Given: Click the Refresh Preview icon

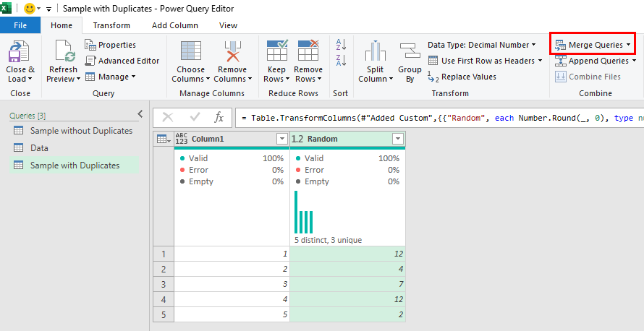Looking at the screenshot, I should [x=64, y=51].
